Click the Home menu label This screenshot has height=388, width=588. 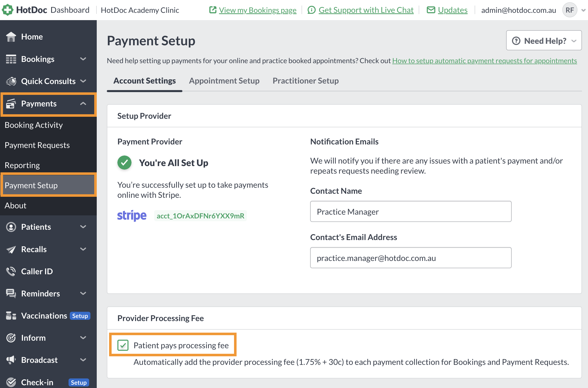coord(32,37)
